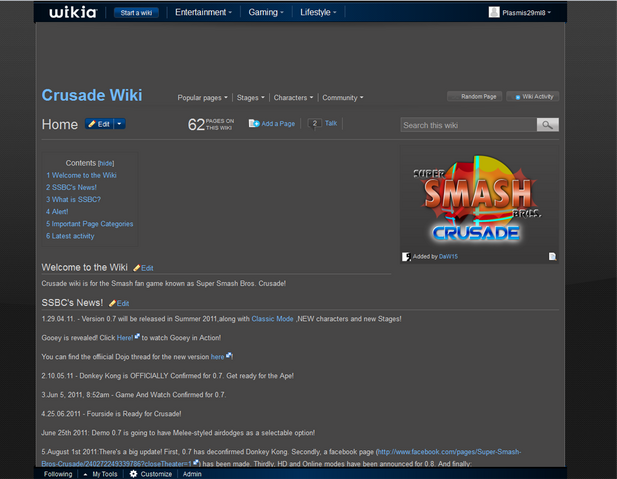Expand the Characters menu
Screen dimensions: 617x479
pos(293,98)
